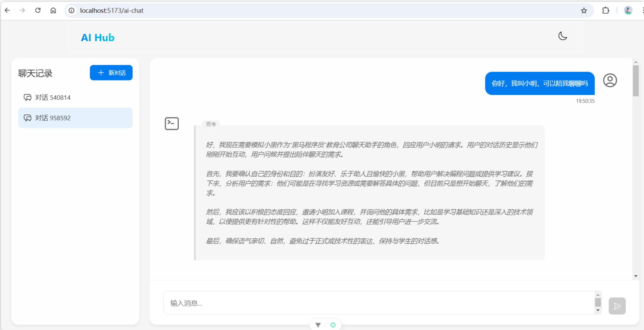Click the input box scroll up arrow
This screenshot has width=644, height=330.
(598, 295)
